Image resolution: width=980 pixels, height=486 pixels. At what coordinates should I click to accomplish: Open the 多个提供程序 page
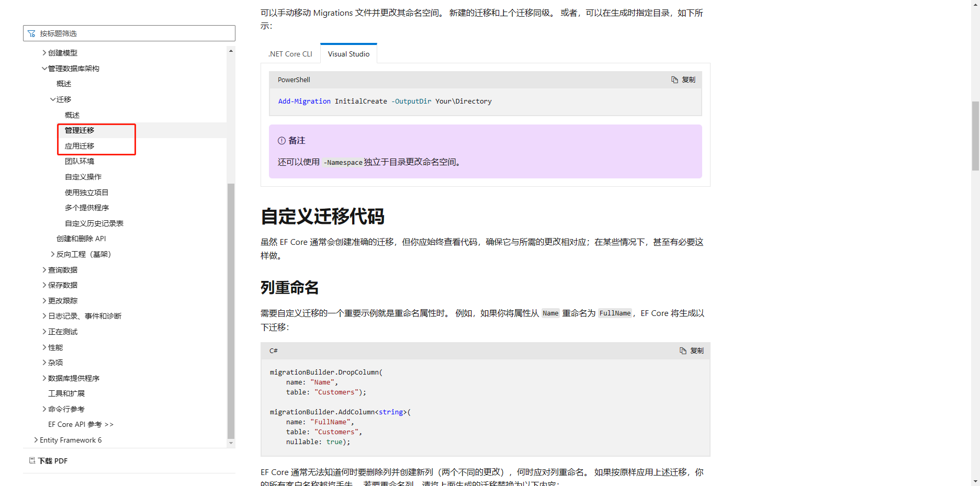[87, 208]
